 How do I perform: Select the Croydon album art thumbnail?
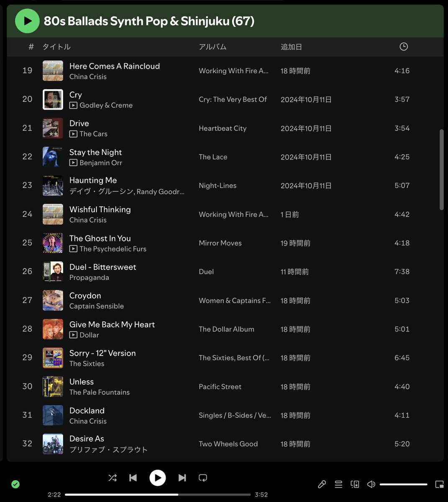point(53,300)
